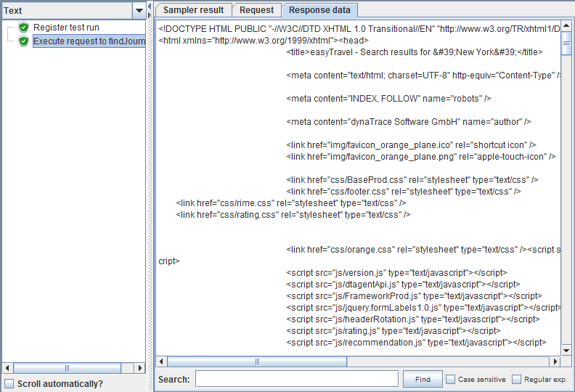Toggle the Scroll automatically checkbox

coord(9,383)
